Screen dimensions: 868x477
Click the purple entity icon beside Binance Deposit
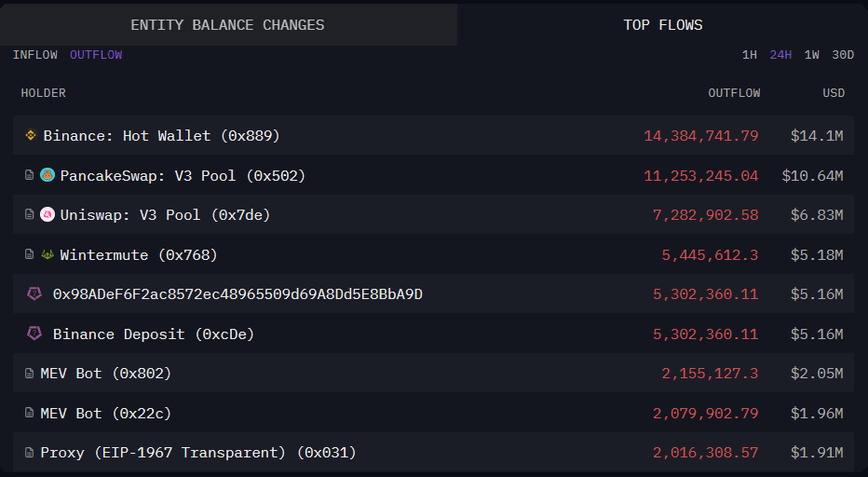pyautogui.click(x=34, y=334)
